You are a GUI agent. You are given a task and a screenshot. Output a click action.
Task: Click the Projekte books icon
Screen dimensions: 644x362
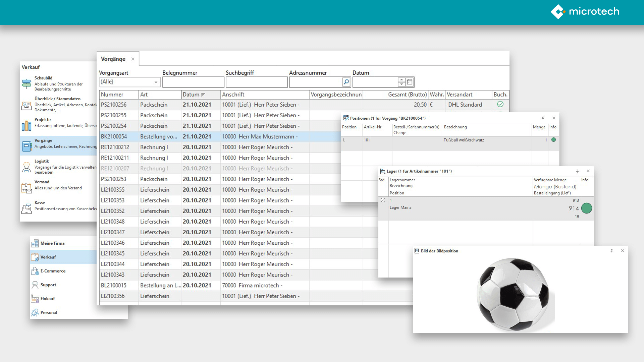point(26,125)
